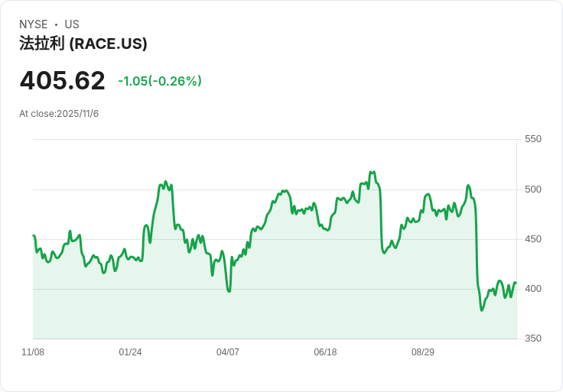
Task: Click the NYSE exchange label
Action: pyautogui.click(x=34, y=24)
